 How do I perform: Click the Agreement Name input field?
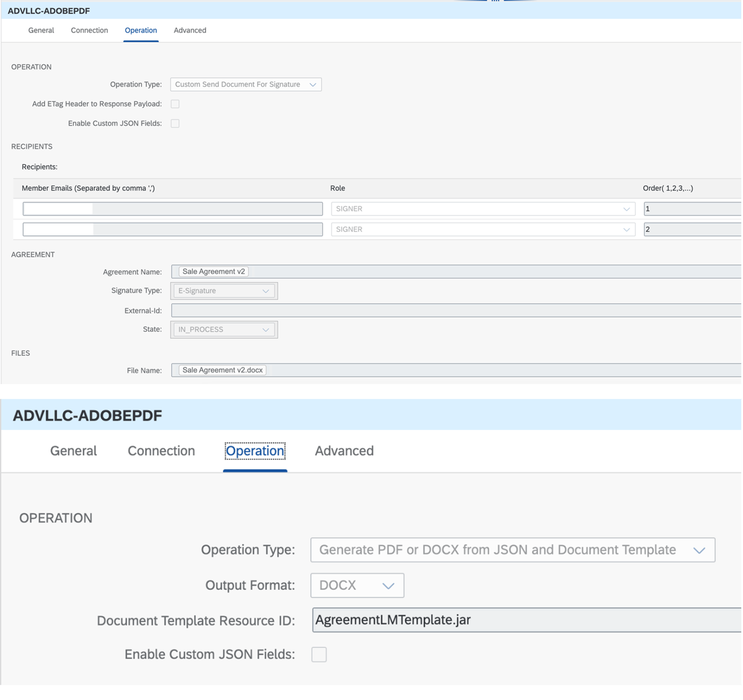[454, 271]
